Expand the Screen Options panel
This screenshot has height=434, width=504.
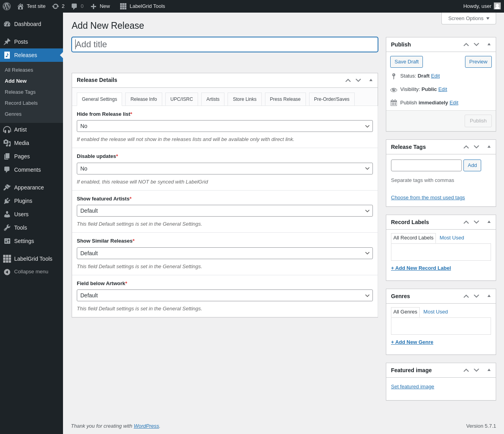(469, 19)
